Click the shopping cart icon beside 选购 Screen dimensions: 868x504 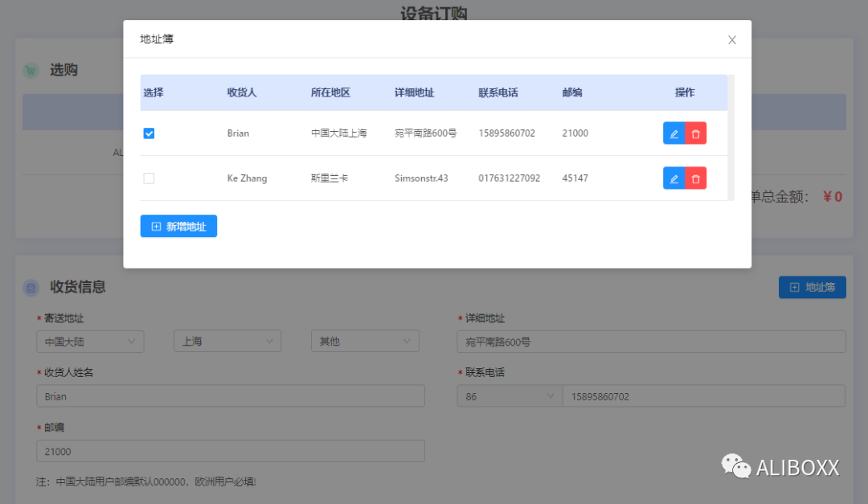coord(31,71)
